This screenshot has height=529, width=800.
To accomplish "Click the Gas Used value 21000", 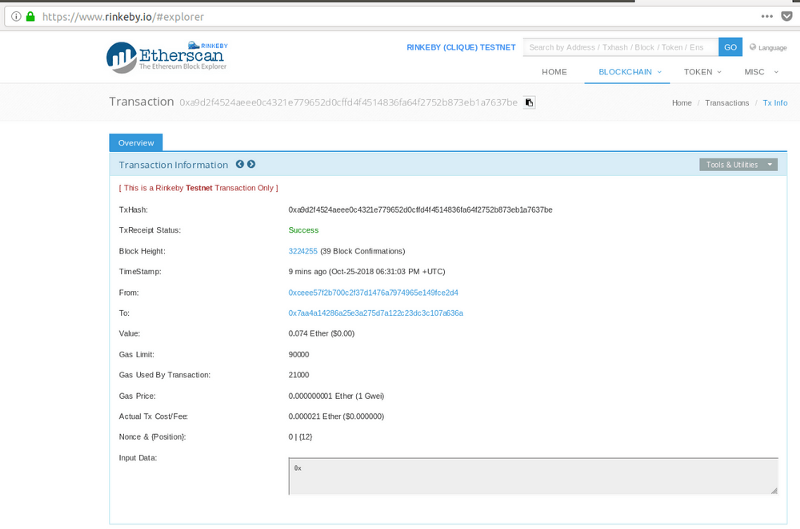I will [x=299, y=374].
